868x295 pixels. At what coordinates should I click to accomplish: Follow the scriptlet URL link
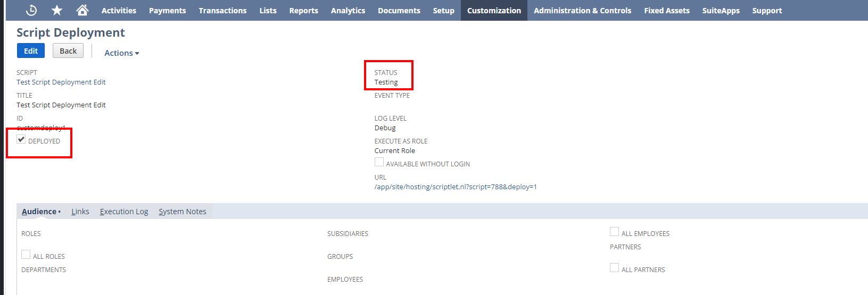[x=456, y=187]
